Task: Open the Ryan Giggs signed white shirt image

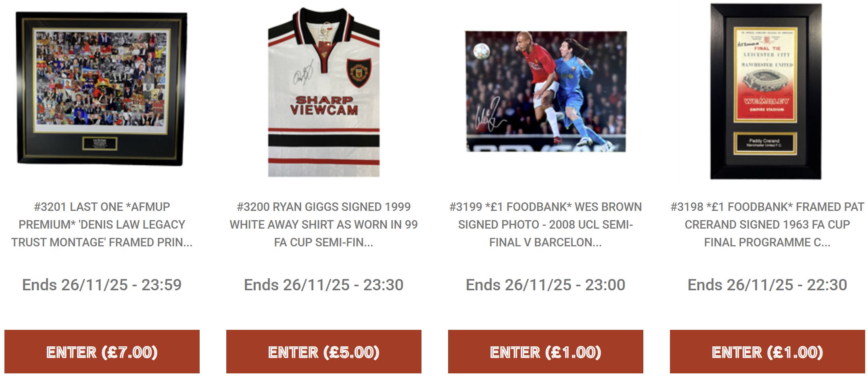Action: coord(323,92)
